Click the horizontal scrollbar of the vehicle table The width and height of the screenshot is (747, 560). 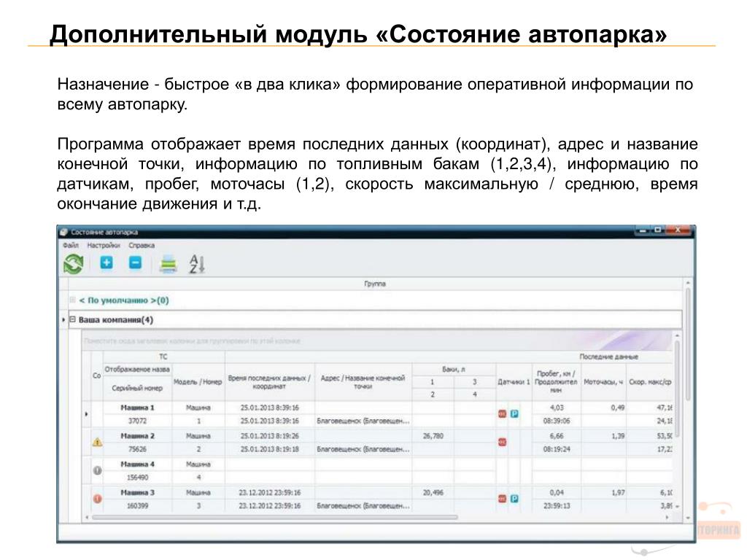(275, 517)
